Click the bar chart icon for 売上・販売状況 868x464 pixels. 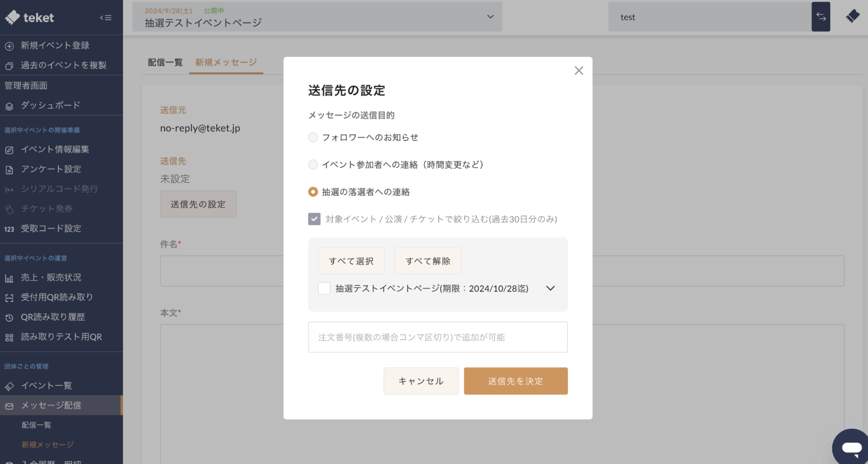[9, 278]
